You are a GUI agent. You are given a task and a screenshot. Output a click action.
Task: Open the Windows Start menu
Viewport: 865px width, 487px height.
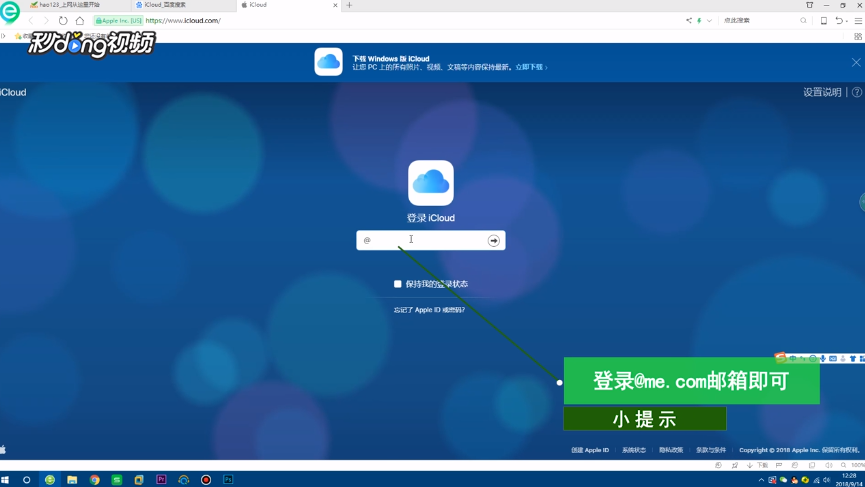coord(5,480)
